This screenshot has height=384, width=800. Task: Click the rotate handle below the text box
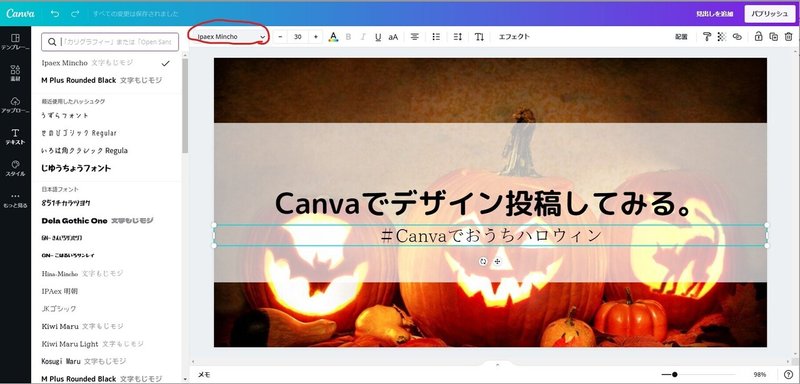[x=483, y=261]
